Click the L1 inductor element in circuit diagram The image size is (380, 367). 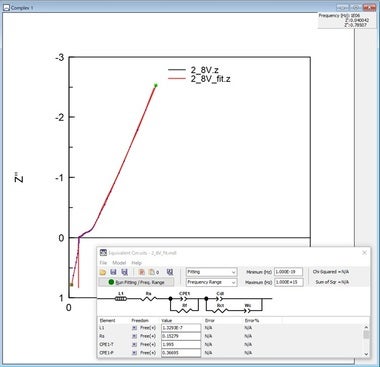point(121,299)
